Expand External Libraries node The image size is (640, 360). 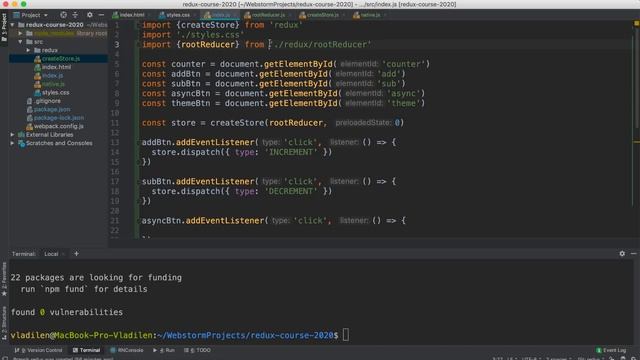pos(12,135)
